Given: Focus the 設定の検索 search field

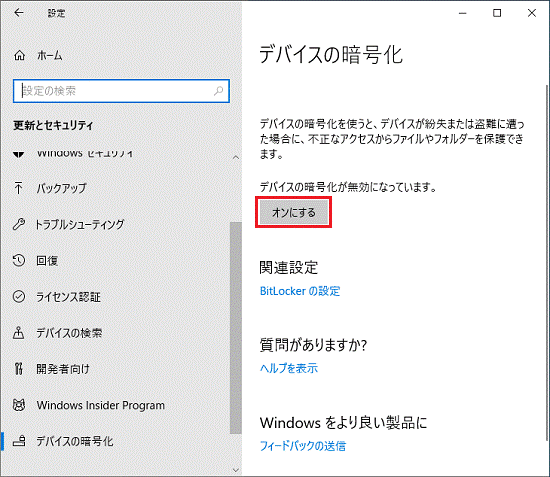Looking at the screenshot, I should tap(121, 91).
